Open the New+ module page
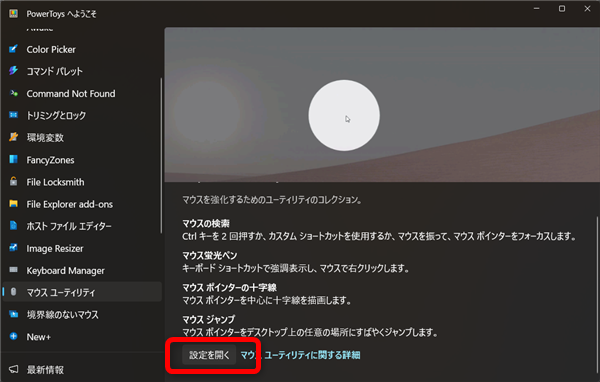Viewport: 600px width, 382px height. [x=81, y=337]
